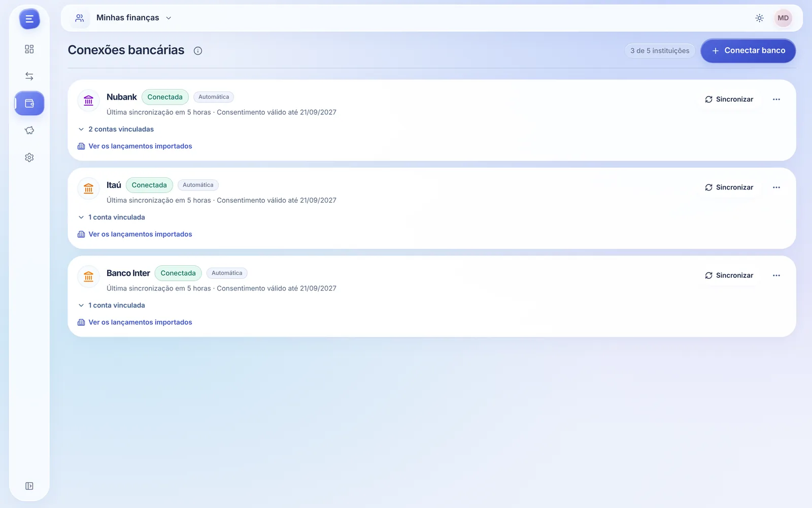This screenshot has height=508, width=812.
Task: Open the settings gear icon in sidebar
Action: tap(29, 157)
